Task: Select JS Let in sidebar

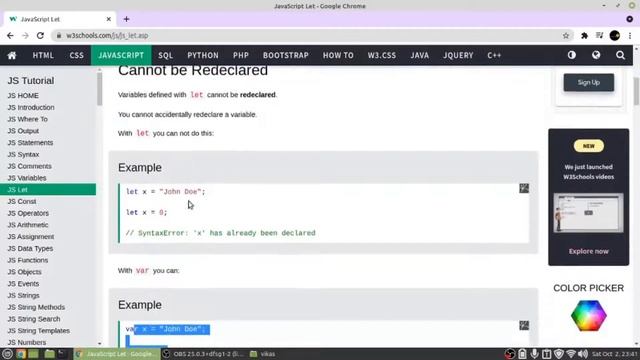Action: (x=48, y=190)
